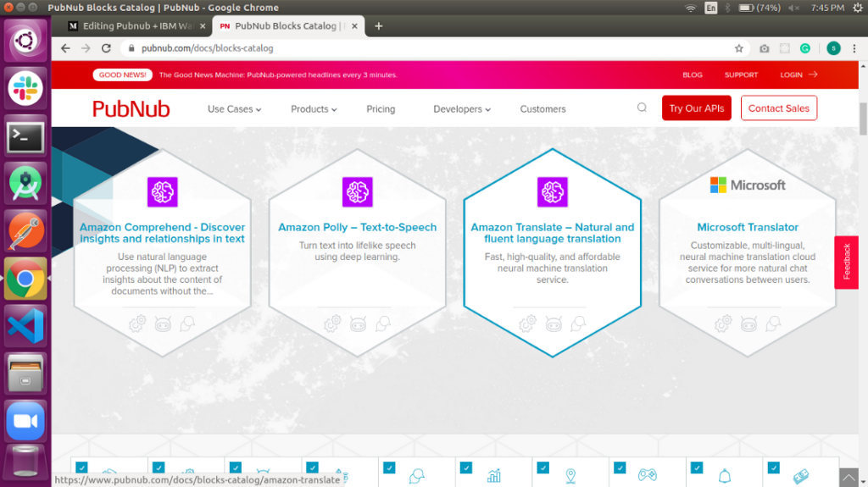Open the Chrome three-dot menu
This screenshot has width=868, height=487.
pyautogui.click(x=854, y=48)
